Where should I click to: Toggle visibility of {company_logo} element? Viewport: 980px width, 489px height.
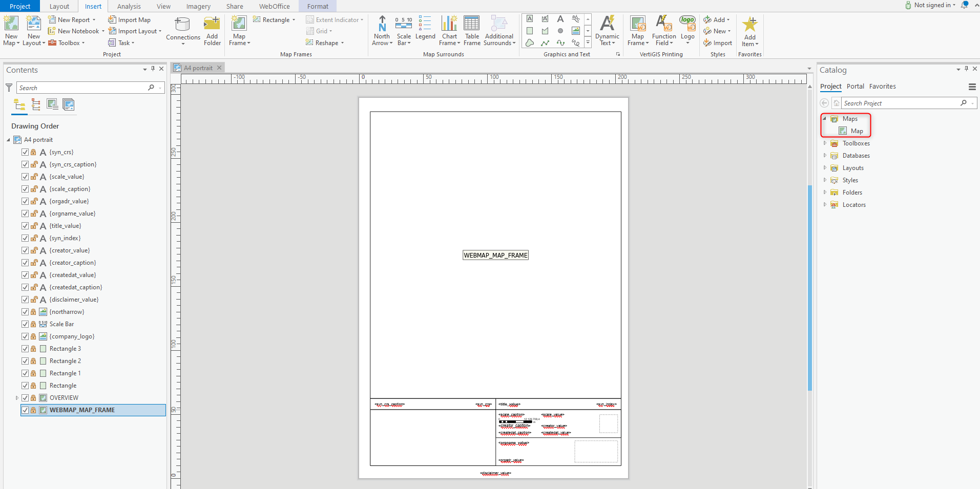[25, 336]
